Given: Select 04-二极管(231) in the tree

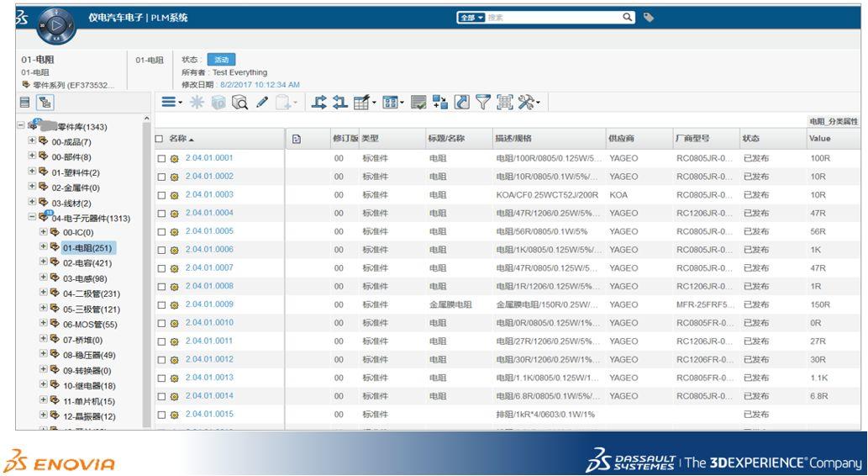Looking at the screenshot, I should coord(92,294).
